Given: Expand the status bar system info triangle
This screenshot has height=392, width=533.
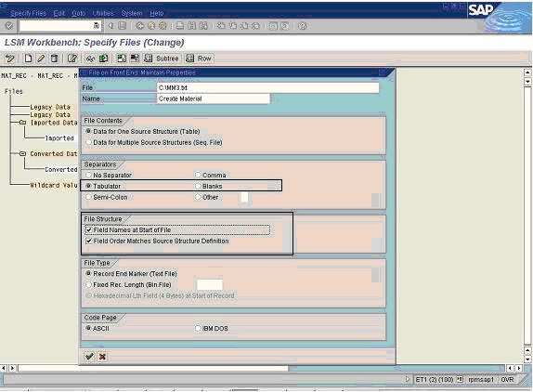Looking at the screenshot, I should [x=408, y=379].
